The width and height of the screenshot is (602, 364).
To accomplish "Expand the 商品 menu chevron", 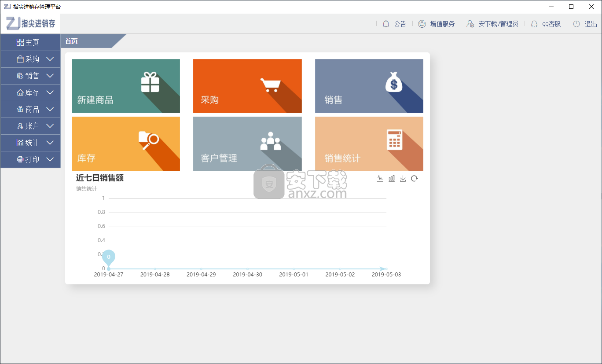I will click(50, 109).
